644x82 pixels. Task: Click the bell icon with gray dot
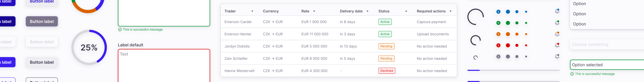pos(557,57)
